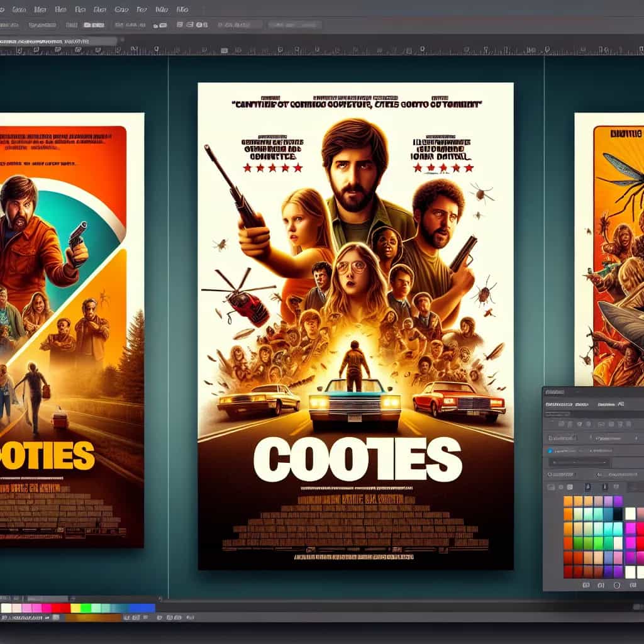Select the right poster with giant insect

[x=609, y=249]
